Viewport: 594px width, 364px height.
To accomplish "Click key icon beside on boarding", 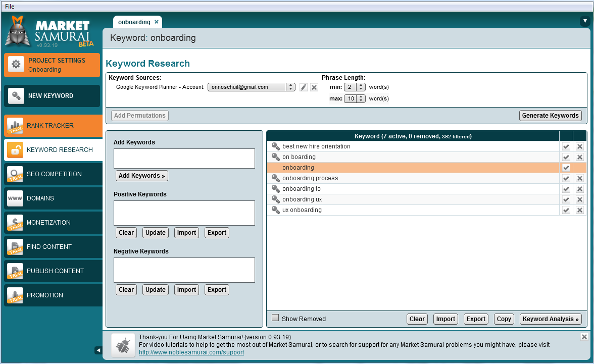I will tap(276, 157).
